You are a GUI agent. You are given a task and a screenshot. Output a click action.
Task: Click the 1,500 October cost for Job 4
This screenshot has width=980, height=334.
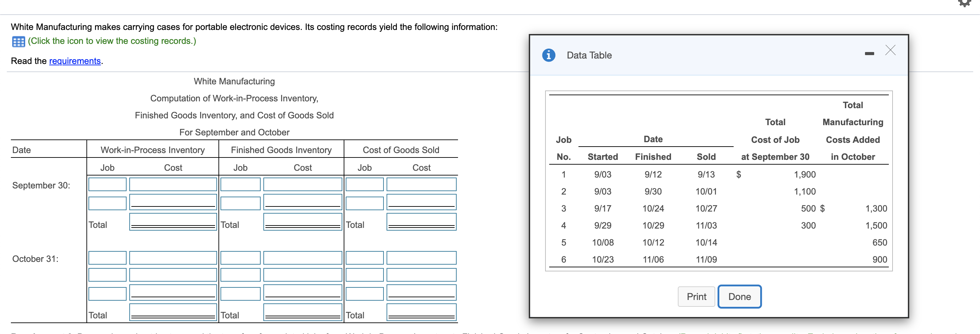coord(876,225)
